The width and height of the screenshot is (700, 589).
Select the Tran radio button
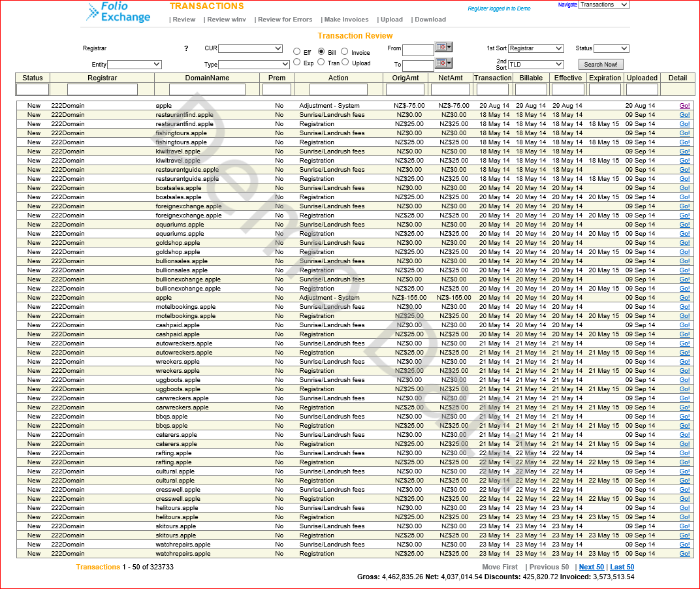[x=321, y=62]
